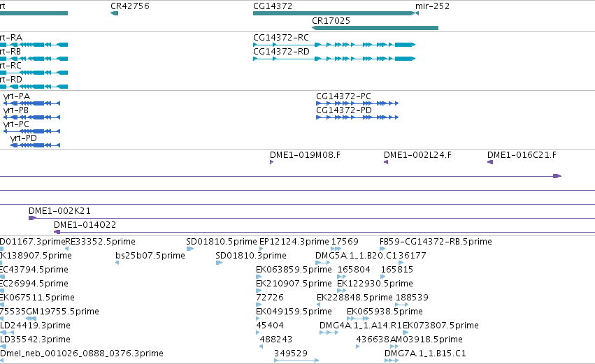Viewport: 595px width, 364px height.
Task: Click the rt-RB transcript label
Action: 10,52
